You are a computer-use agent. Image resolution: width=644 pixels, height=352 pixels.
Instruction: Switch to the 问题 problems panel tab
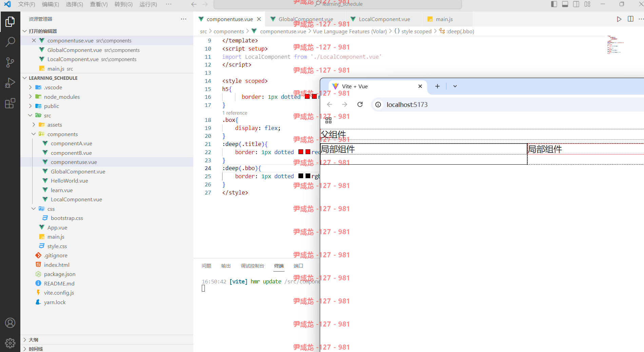point(207,266)
